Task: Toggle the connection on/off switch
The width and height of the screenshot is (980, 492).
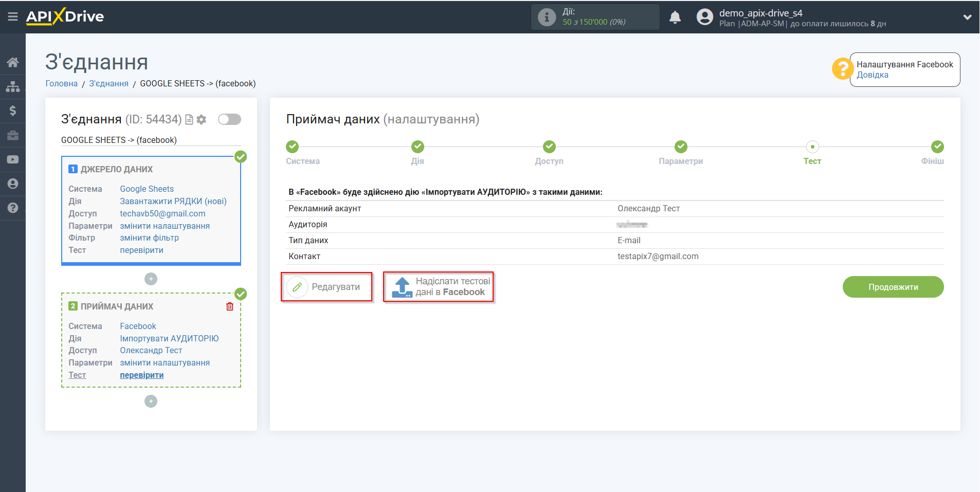Action: click(x=229, y=119)
